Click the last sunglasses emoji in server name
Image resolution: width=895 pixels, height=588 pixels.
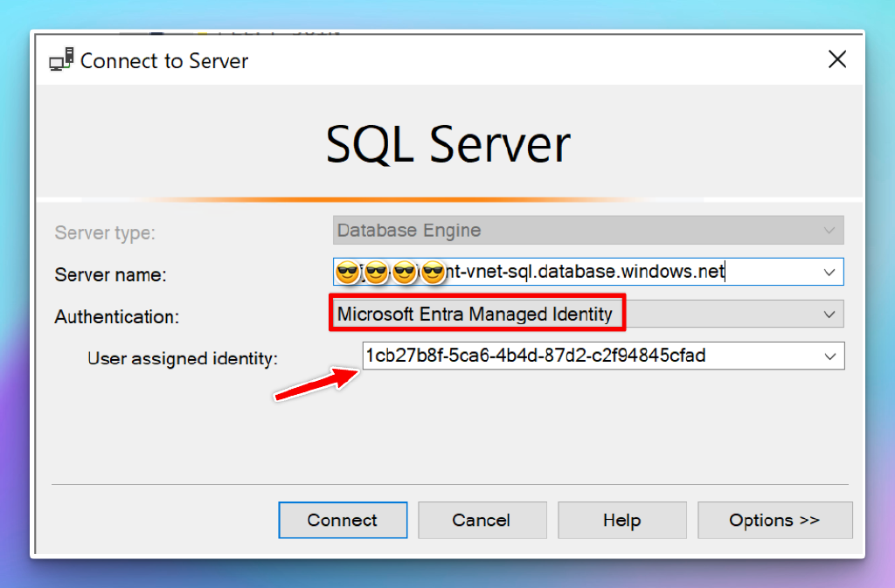pyautogui.click(x=434, y=272)
